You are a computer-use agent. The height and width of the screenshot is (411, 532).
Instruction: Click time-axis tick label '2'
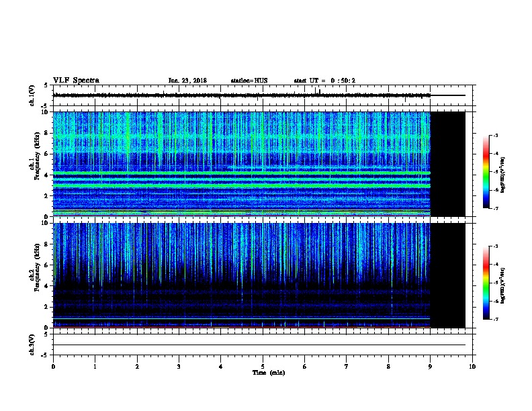click(x=137, y=367)
